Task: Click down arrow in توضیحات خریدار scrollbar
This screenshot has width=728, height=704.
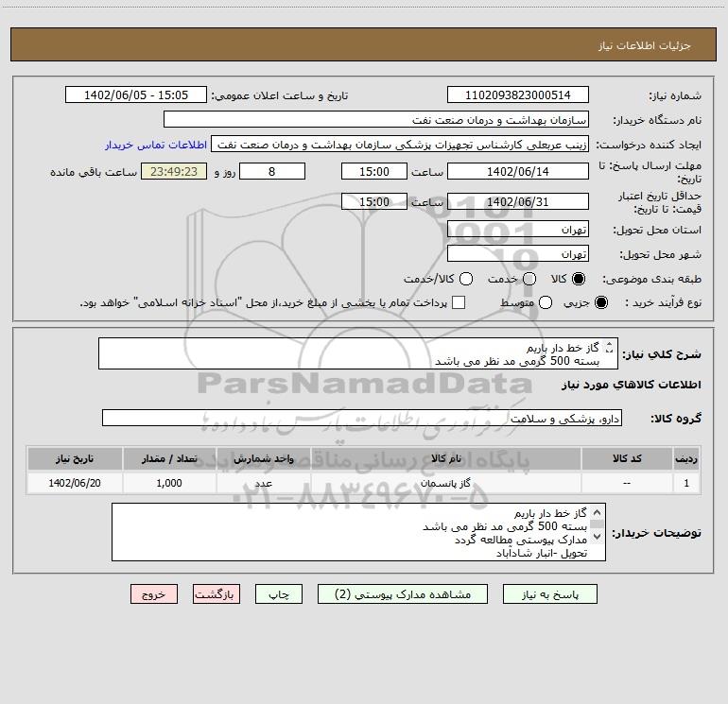Action: [598, 536]
